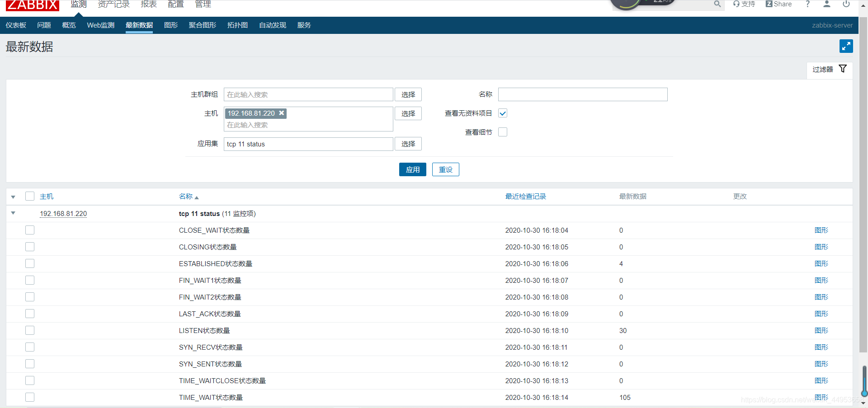Click the TIME_WAIT状态数量 value 105
This screenshot has height=408, width=868.
click(x=625, y=398)
